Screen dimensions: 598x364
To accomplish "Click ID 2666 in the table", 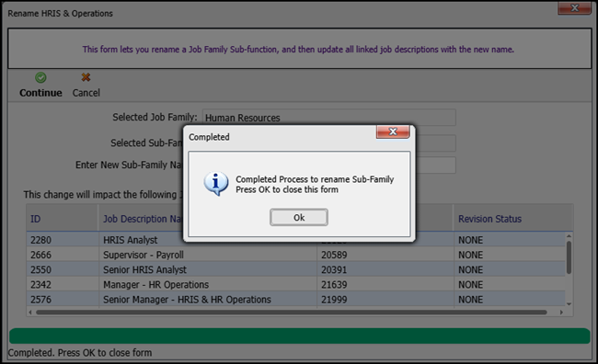I will coord(40,255).
